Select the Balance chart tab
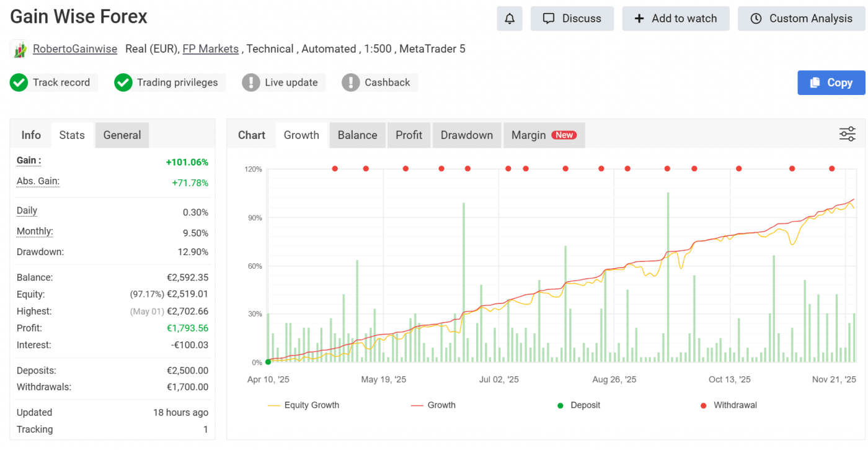 pos(357,135)
